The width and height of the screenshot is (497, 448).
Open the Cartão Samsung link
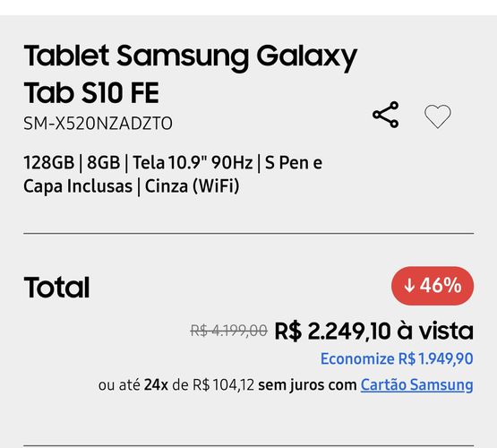coord(416,385)
